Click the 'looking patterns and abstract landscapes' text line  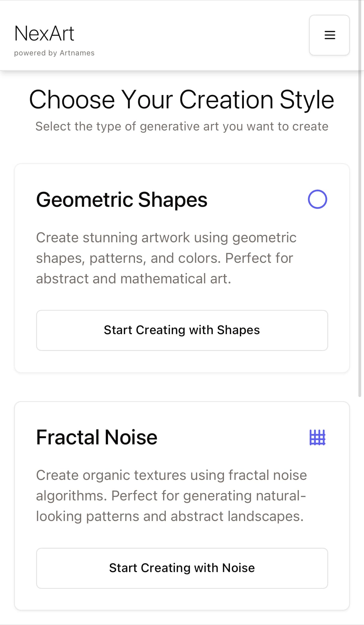pos(170,516)
